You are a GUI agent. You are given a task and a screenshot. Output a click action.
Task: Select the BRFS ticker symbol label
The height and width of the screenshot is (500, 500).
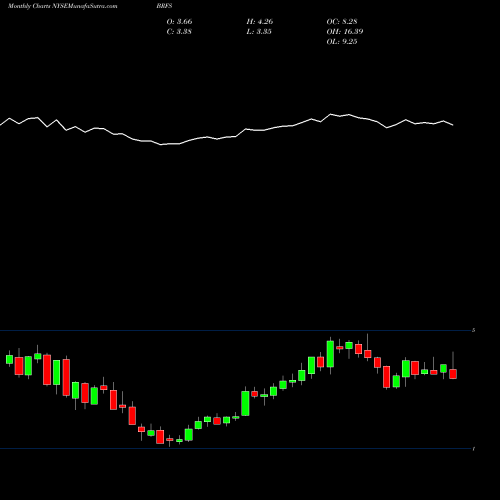pyautogui.click(x=164, y=6)
